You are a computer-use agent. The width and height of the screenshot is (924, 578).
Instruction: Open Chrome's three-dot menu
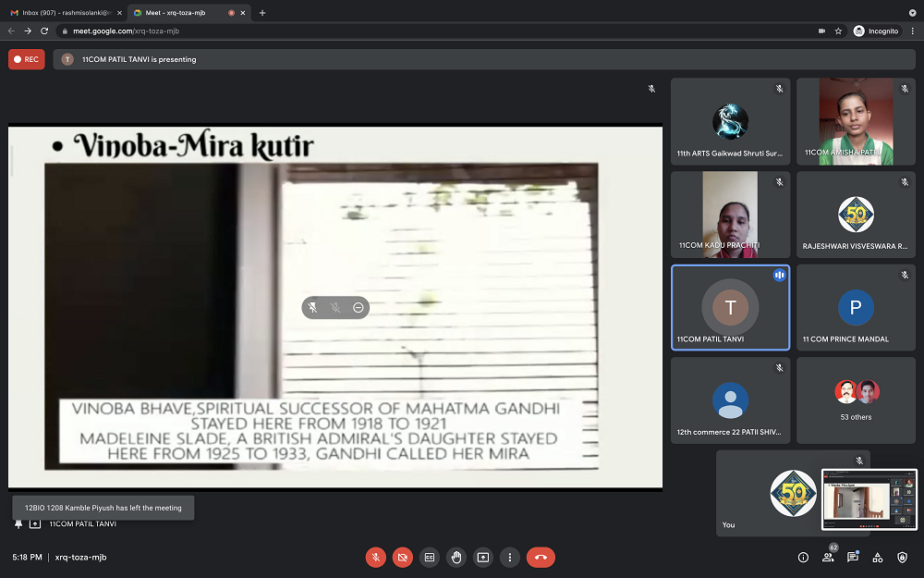tap(913, 31)
